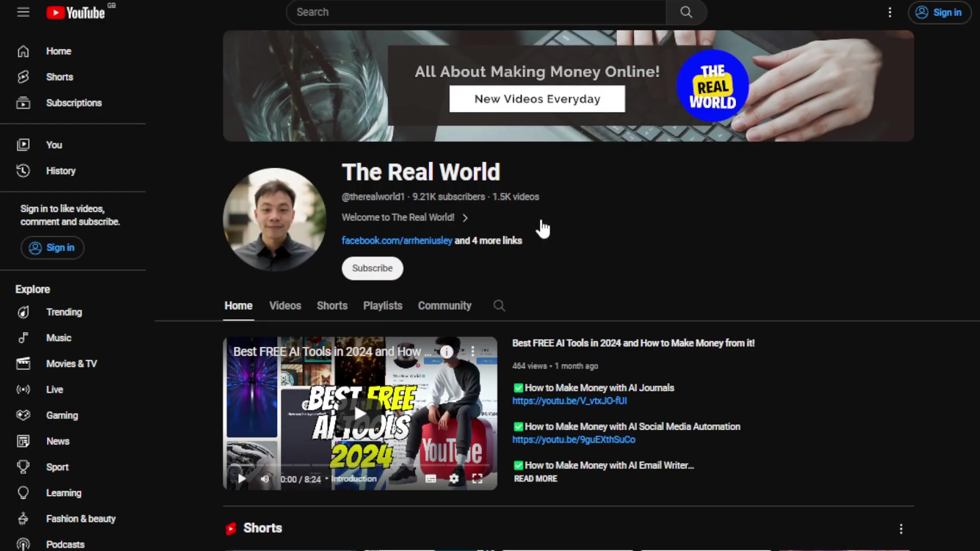The height and width of the screenshot is (551, 980).
Task: Click the YouTube logo
Action: click(76, 12)
